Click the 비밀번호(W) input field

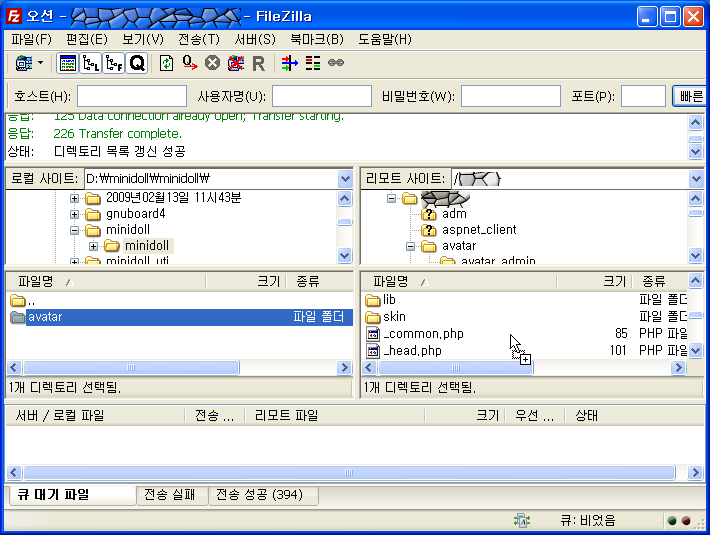pyautogui.click(x=511, y=96)
